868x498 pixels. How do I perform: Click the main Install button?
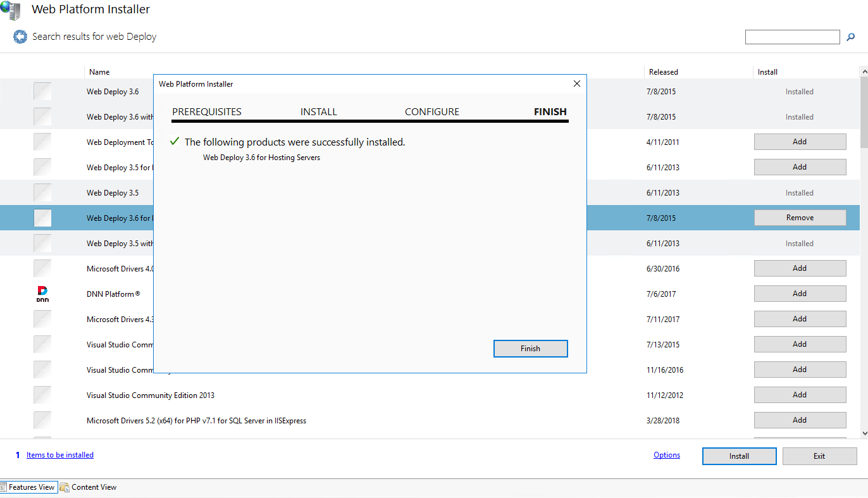pyautogui.click(x=739, y=456)
